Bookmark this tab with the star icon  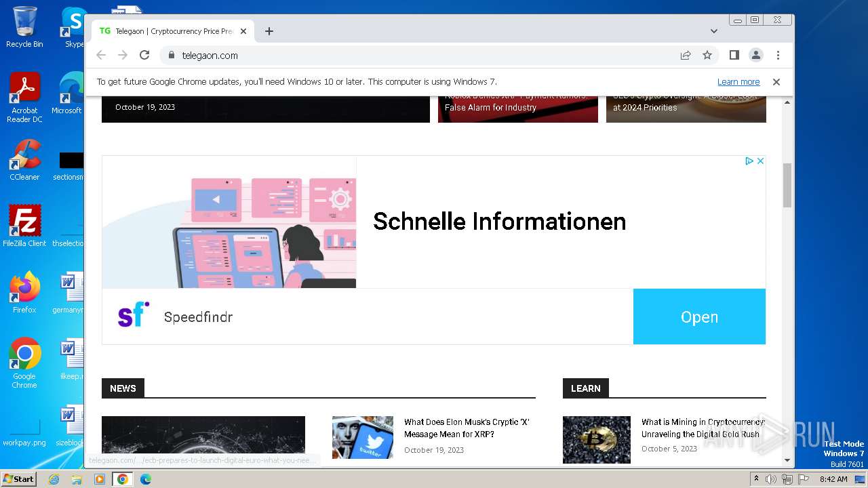707,55
